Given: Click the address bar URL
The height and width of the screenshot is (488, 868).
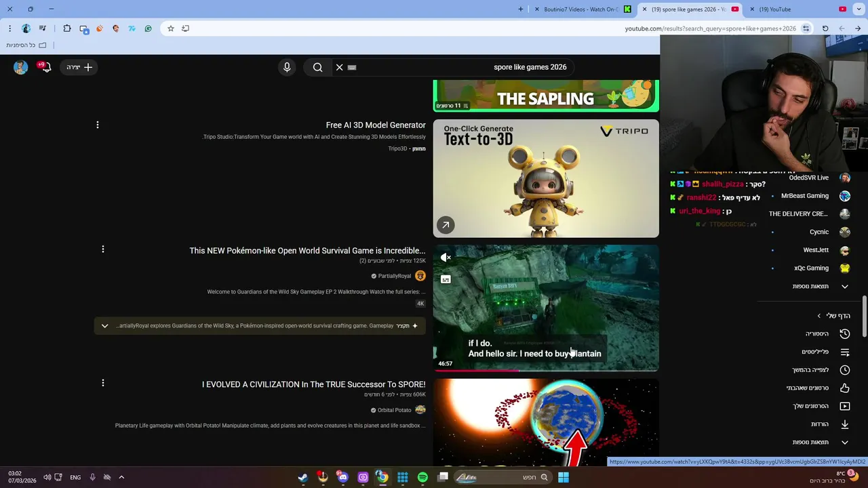Looking at the screenshot, I should point(710,28).
